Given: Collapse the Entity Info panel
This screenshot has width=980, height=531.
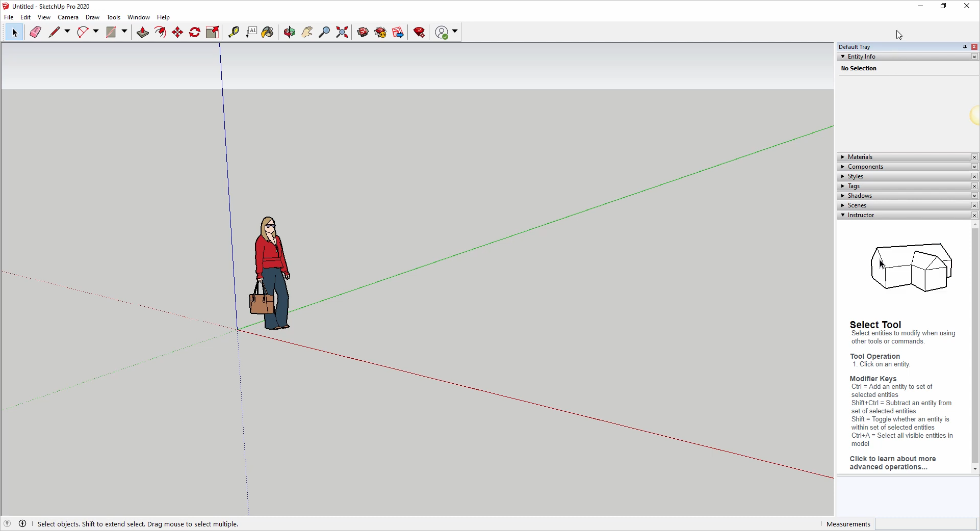Looking at the screenshot, I should [x=861, y=57].
